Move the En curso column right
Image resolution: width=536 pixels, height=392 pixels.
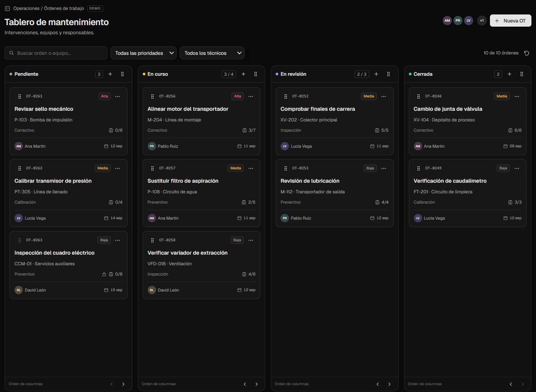(x=257, y=384)
